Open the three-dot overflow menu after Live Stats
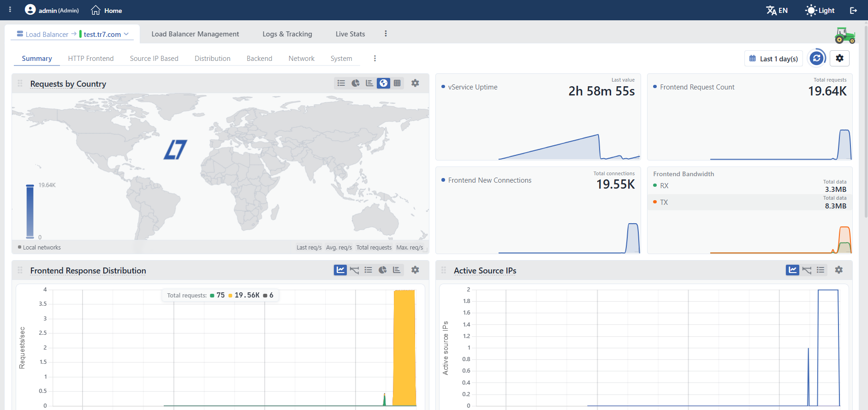This screenshot has height=410, width=868. tap(386, 34)
